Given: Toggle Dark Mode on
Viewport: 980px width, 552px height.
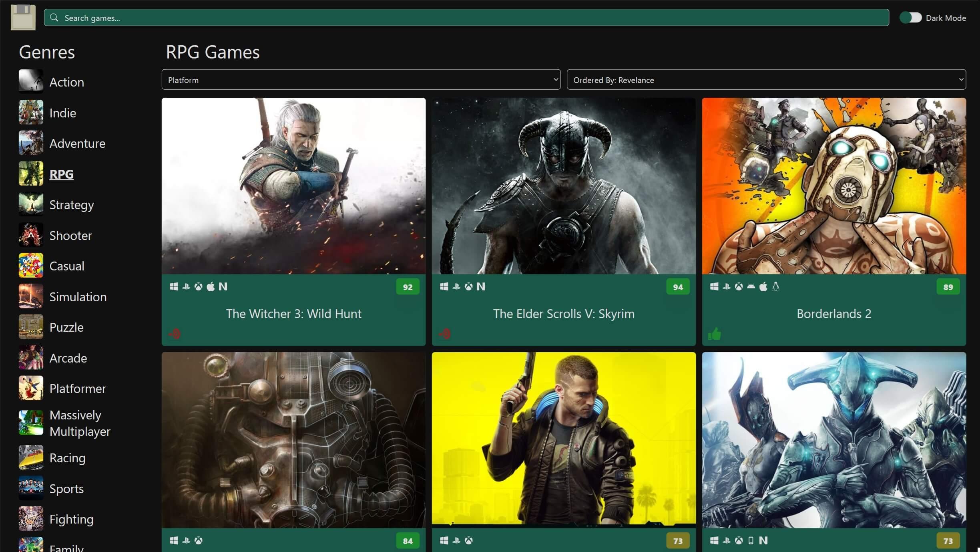Looking at the screenshot, I should click(910, 17).
